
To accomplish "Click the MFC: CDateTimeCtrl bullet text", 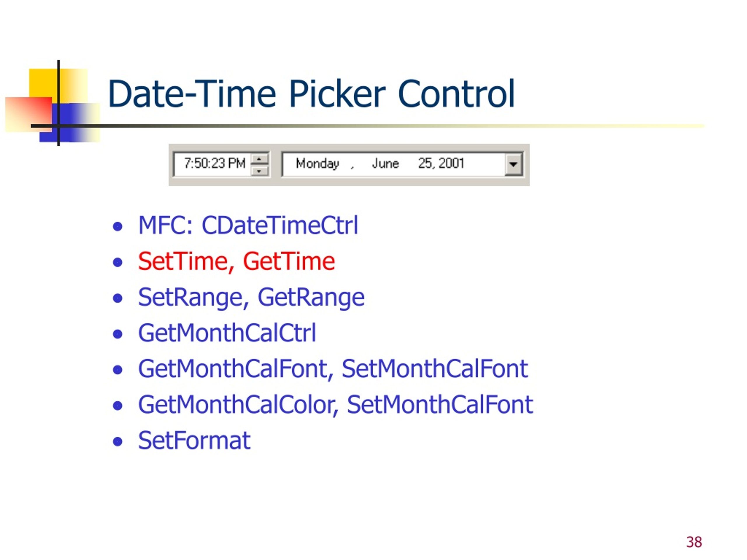I will 248,225.
